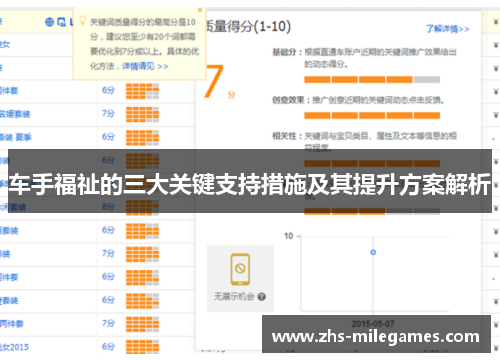Click the 创意效果 orange progress bar
Screen dimensions: 500x362
tap(372, 116)
